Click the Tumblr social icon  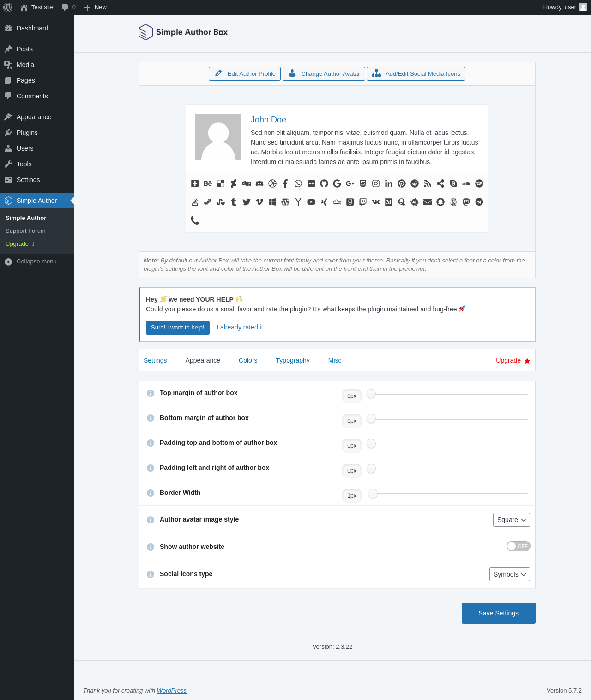234,202
